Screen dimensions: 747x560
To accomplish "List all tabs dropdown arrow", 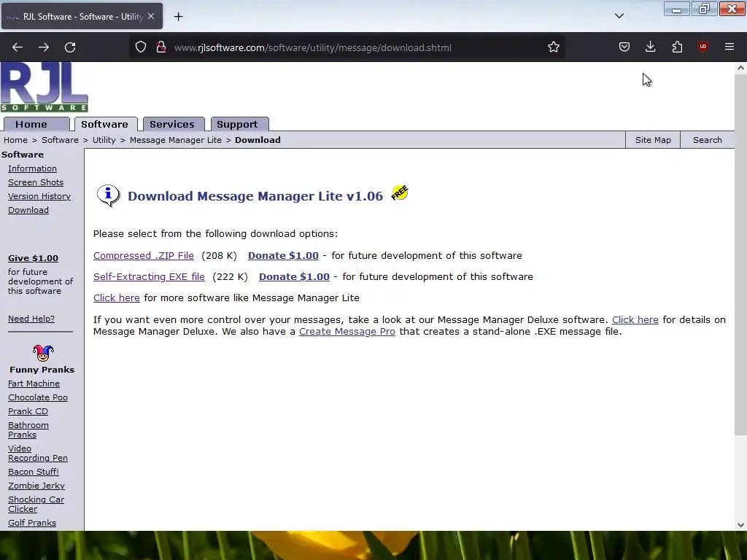I will click(619, 16).
